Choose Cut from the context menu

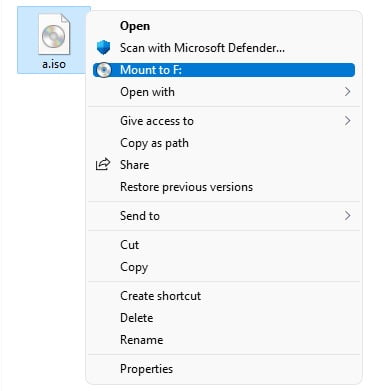click(224, 245)
